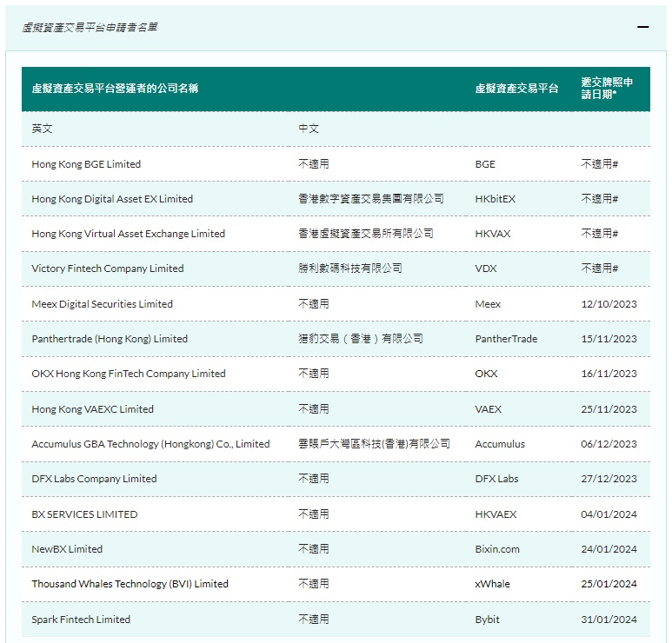Click 不適用 Chinese name in Bybit row
Screen dimensions: 672x643
tap(314, 619)
